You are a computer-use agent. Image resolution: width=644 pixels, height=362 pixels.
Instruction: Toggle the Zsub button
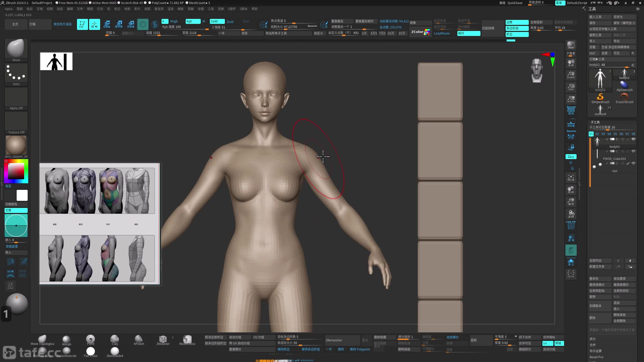230,22
